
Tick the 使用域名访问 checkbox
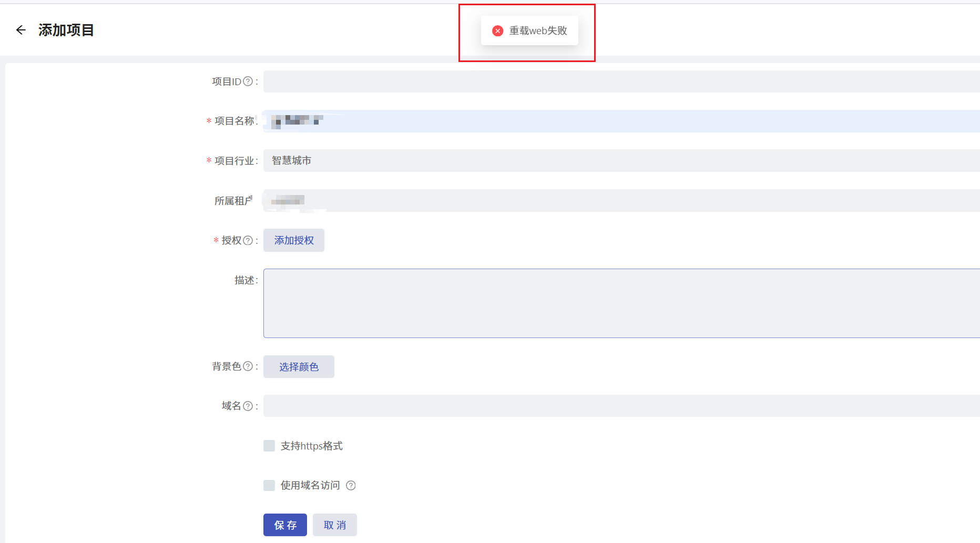pyautogui.click(x=269, y=485)
